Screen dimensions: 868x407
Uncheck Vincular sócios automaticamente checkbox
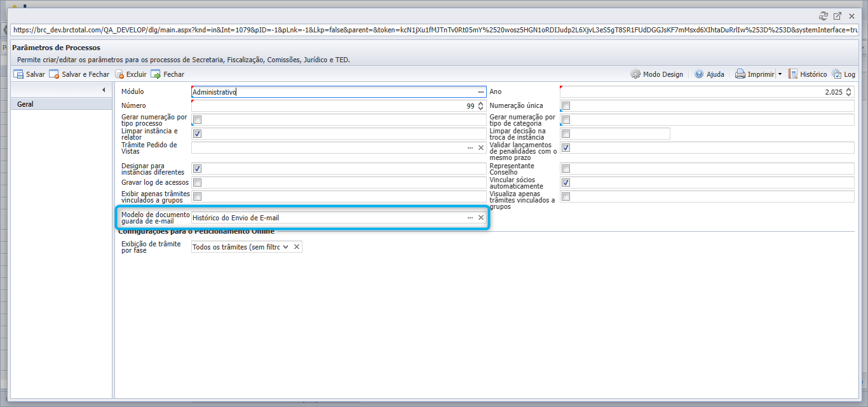click(566, 183)
